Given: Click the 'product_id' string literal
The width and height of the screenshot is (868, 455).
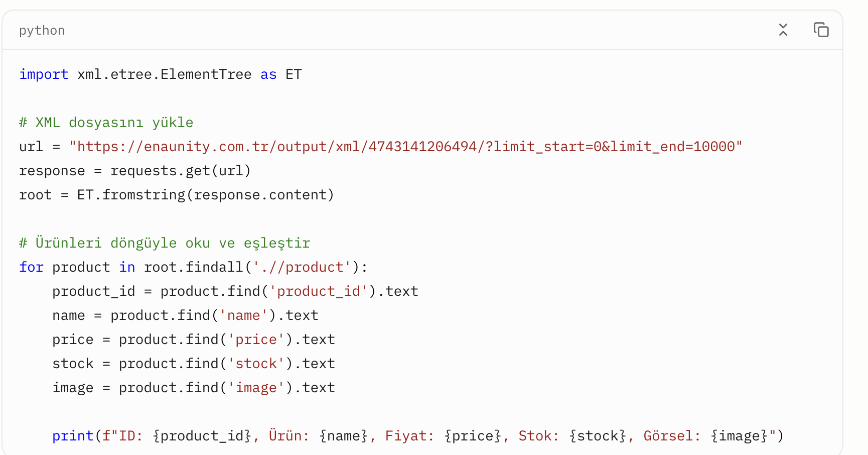Looking at the screenshot, I should pos(318,291).
